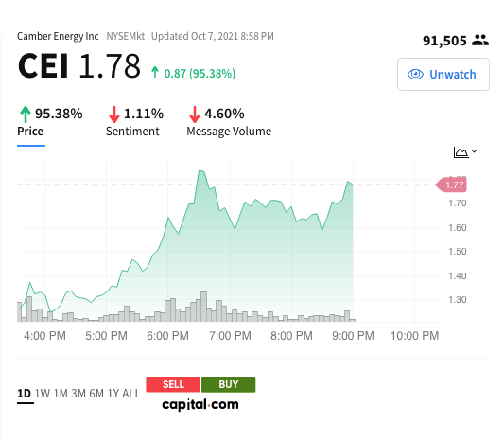Select the 1W time range

coord(43,394)
